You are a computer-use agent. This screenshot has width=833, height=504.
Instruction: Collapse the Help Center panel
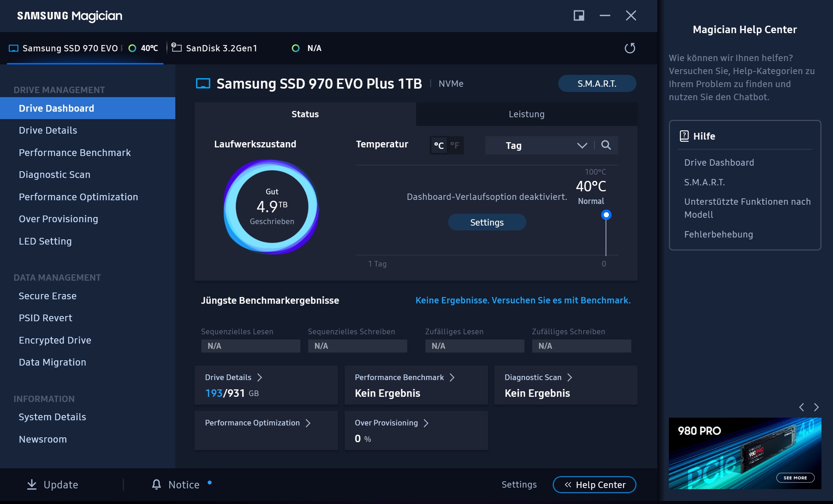594,485
